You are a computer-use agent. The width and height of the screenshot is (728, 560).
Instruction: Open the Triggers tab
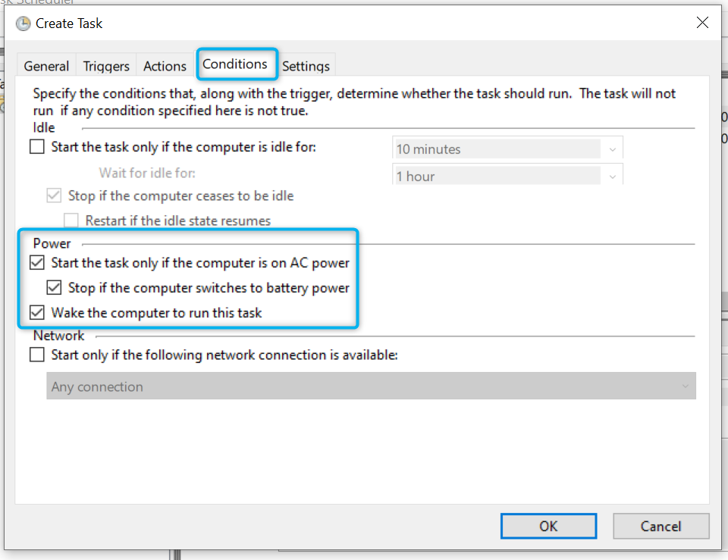click(106, 66)
